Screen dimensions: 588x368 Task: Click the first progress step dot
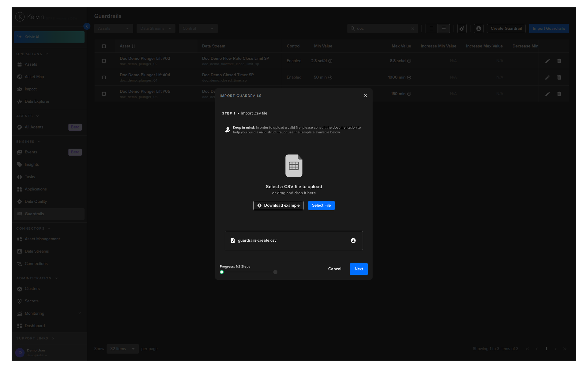(x=222, y=272)
